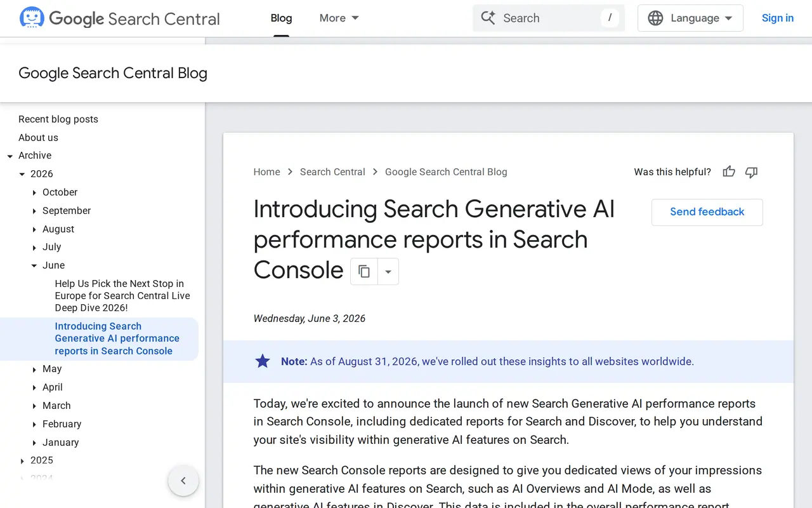Click the Send feedback button

coord(707,212)
